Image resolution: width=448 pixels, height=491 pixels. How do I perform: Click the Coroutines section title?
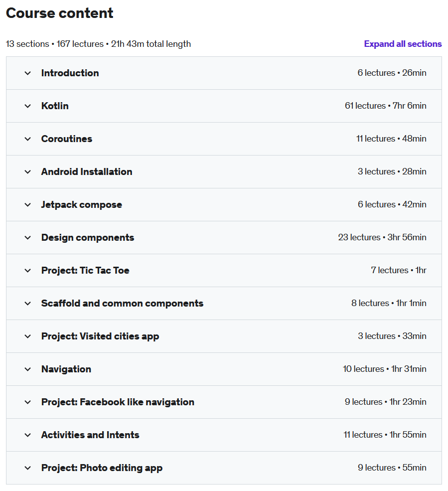[67, 139]
